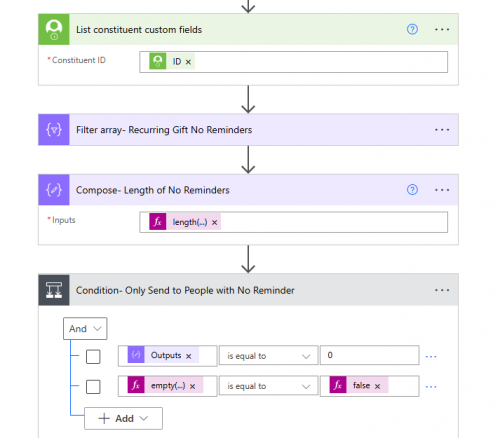Click the Add condition button
Viewport: 500px width, 438px height.
coord(123,418)
